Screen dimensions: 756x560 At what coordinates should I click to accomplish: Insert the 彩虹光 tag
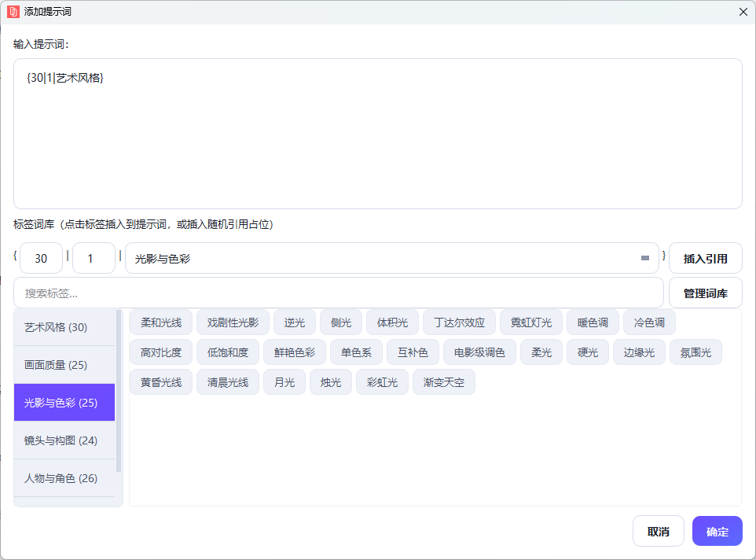point(383,382)
